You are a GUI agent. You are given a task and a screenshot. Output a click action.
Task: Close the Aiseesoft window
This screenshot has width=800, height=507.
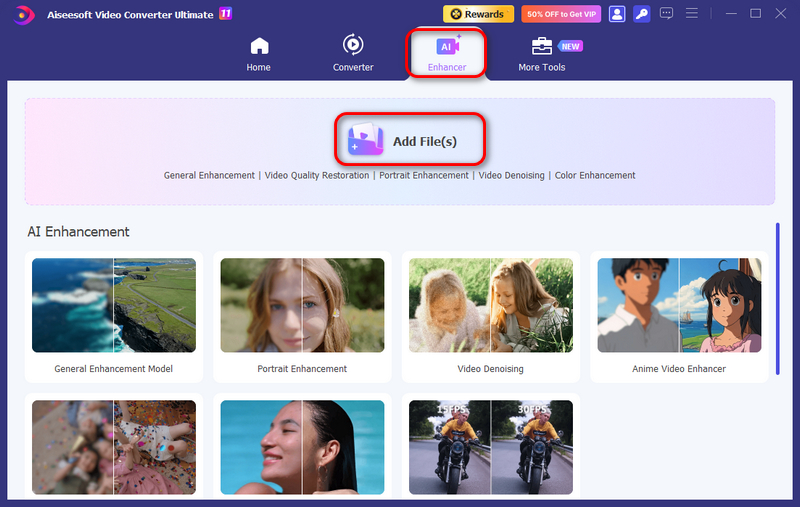[781, 14]
